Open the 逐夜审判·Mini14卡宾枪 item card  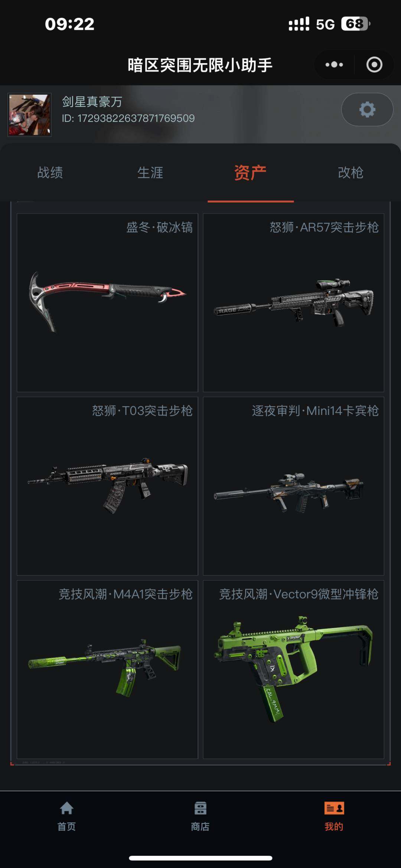293,486
